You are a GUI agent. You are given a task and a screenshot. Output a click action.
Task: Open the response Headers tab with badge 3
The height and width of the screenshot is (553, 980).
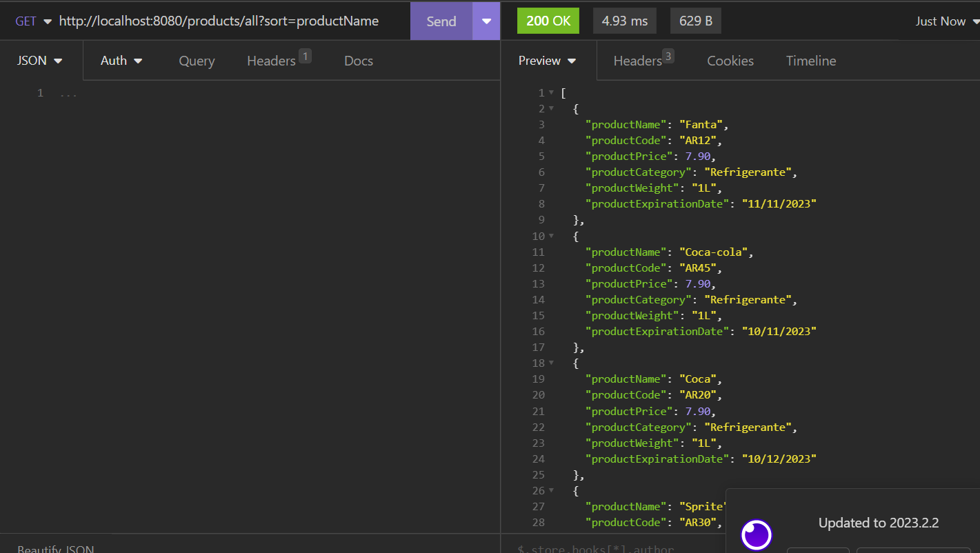tap(643, 60)
